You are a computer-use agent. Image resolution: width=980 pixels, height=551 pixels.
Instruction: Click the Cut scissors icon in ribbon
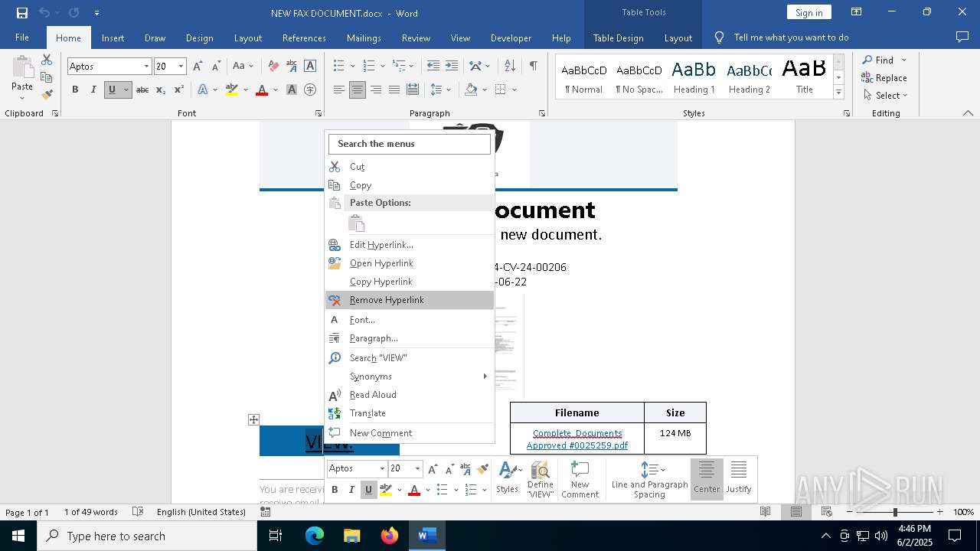coord(47,60)
